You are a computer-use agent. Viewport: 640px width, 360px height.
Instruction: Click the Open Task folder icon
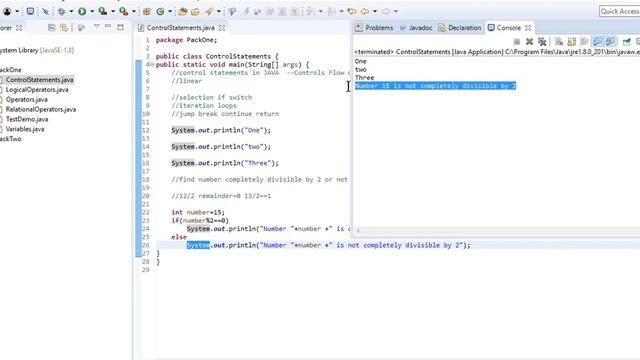195,11
